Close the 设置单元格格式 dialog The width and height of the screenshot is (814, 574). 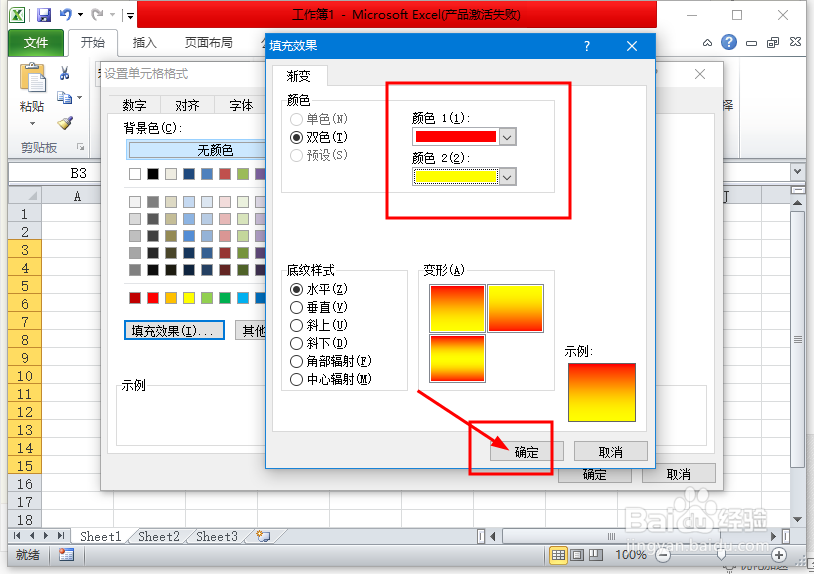700,74
